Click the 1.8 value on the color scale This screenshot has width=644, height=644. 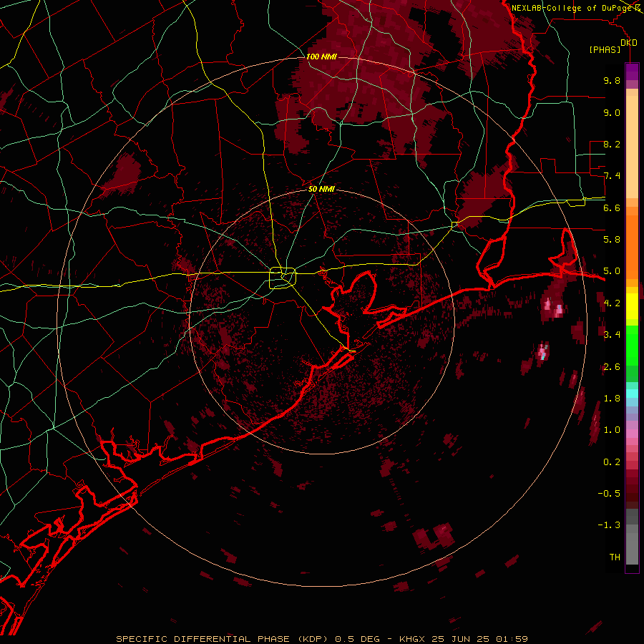[x=612, y=399]
